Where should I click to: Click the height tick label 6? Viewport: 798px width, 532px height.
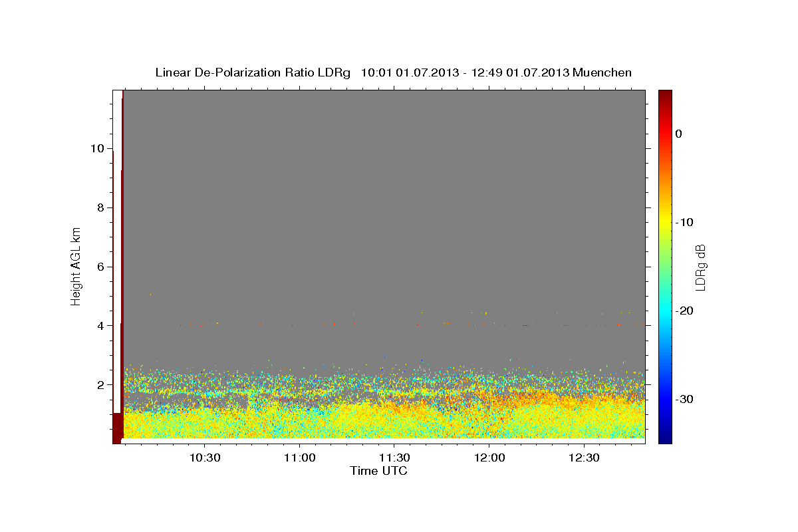[101, 267]
